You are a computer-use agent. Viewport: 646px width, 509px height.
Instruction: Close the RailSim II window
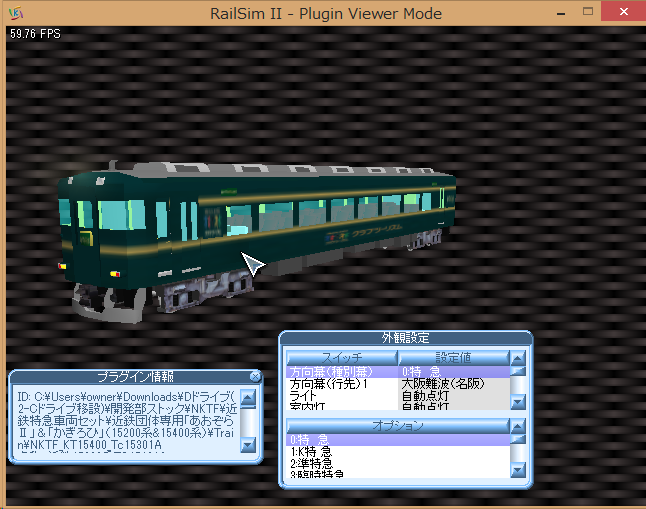pyautogui.click(x=623, y=12)
